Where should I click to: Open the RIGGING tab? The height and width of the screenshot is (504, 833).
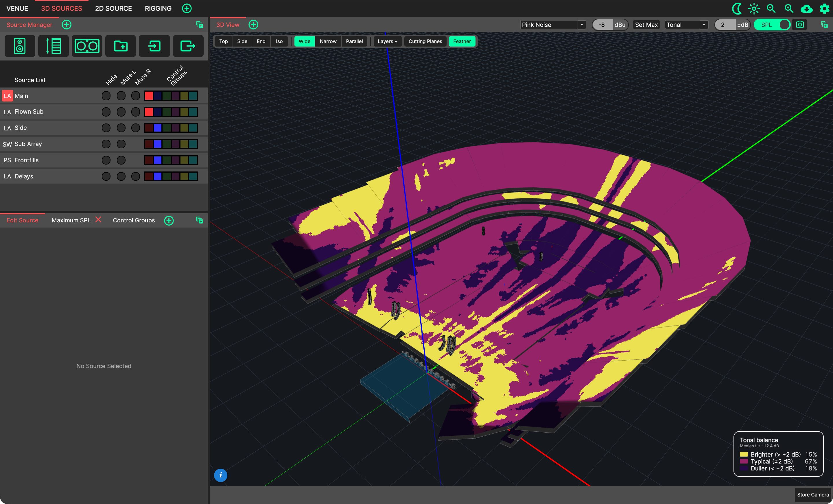[x=158, y=8]
